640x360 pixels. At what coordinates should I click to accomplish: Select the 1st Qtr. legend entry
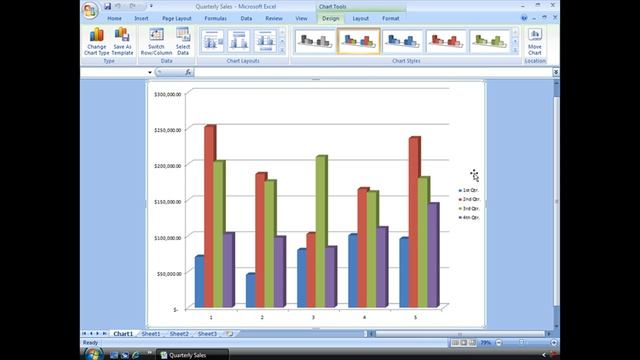click(x=469, y=190)
